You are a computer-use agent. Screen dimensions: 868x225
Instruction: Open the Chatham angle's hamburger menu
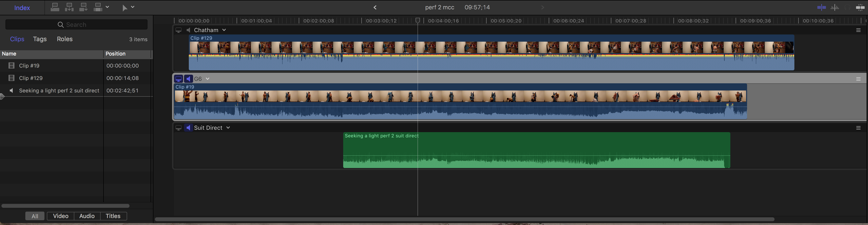coord(858,30)
